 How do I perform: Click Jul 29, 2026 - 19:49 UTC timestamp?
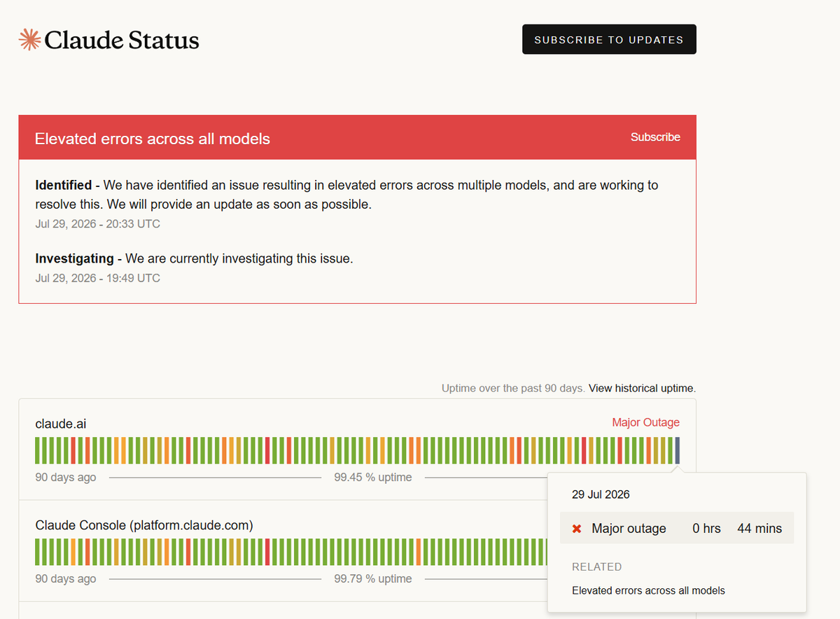(x=98, y=278)
